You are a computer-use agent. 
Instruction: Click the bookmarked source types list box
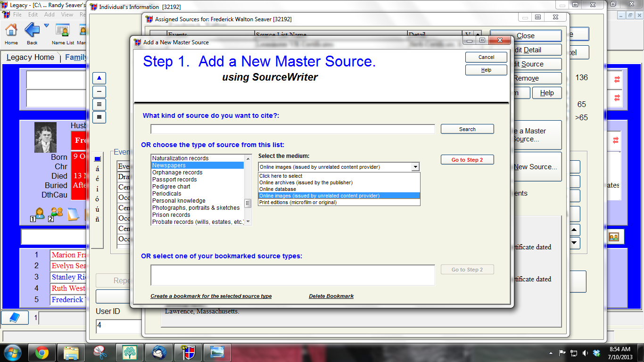click(293, 275)
